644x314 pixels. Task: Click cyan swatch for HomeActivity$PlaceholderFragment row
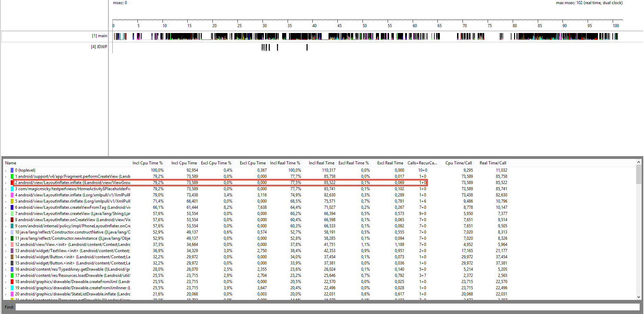12,189
